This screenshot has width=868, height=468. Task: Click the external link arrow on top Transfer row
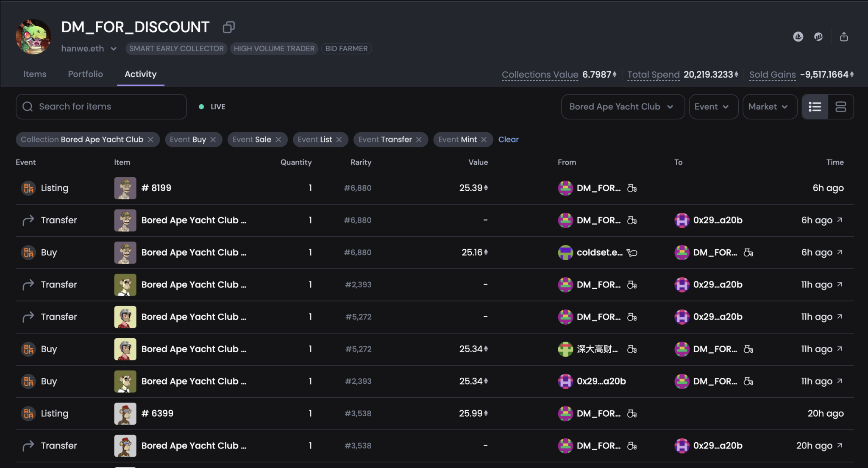tap(840, 220)
